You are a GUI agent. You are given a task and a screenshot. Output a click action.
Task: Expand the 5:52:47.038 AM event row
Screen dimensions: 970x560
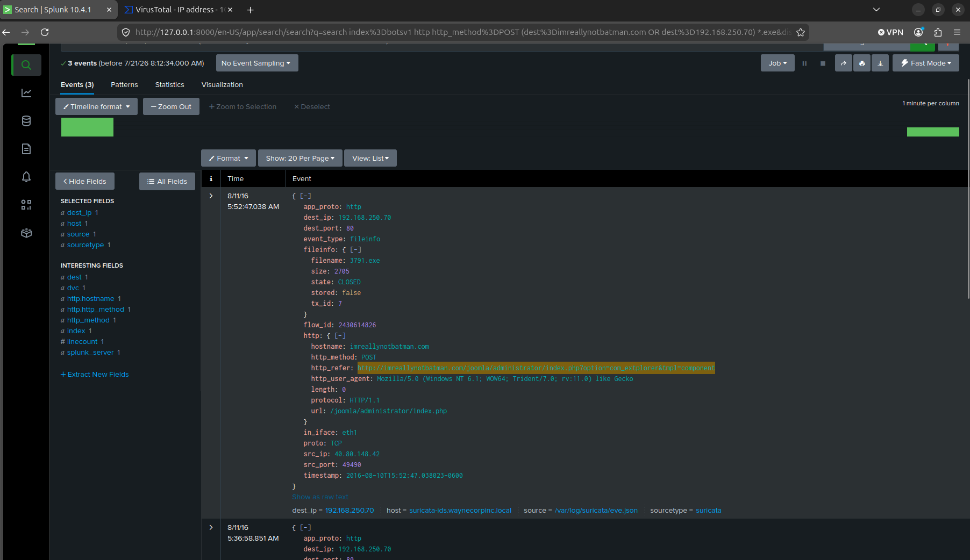[x=211, y=196]
